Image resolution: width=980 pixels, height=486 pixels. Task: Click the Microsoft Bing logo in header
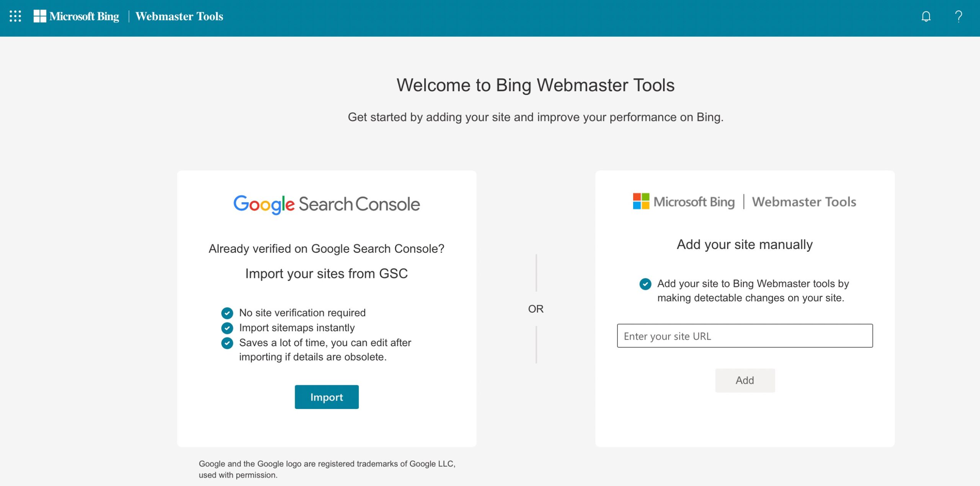(x=77, y=16)
